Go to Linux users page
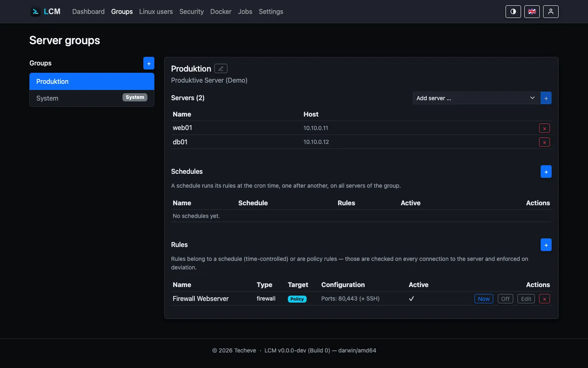The image size is (588, 368). pos(156,11)
